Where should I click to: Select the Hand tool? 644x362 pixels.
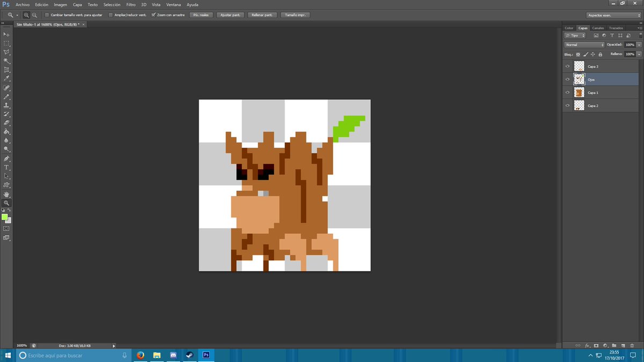[6, 195]
